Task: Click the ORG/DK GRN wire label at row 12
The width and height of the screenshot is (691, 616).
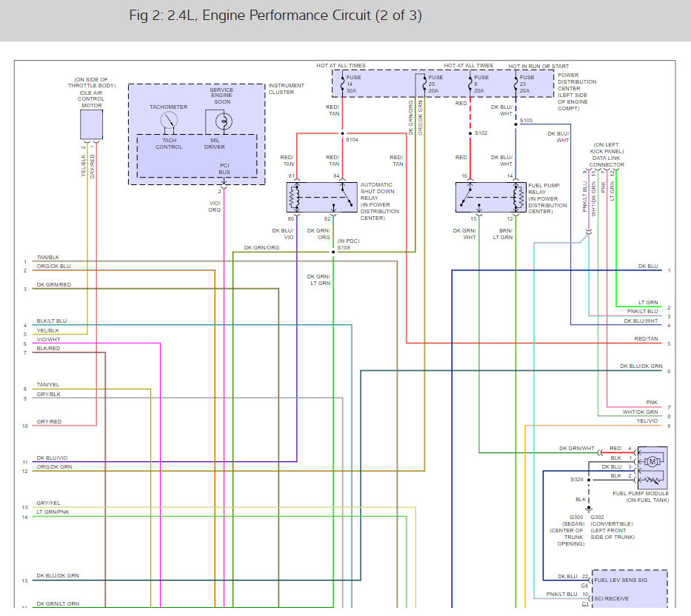Action: [54, 466]
